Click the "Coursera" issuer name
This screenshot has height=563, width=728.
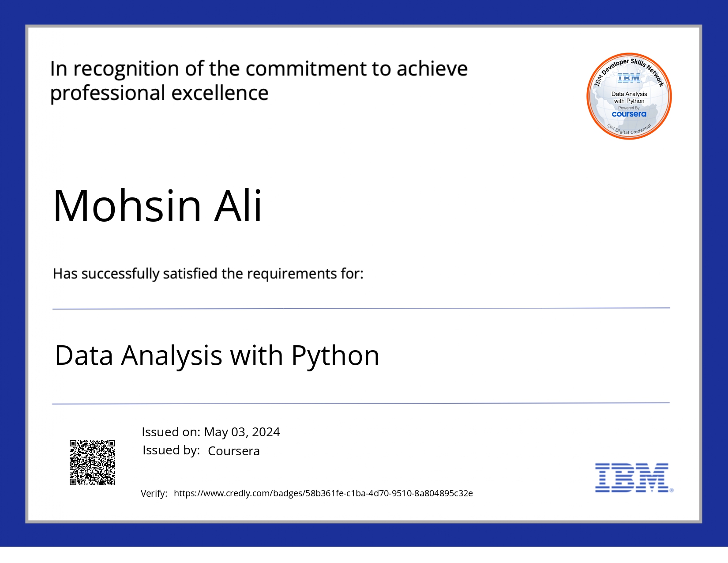tap(233, 451)
